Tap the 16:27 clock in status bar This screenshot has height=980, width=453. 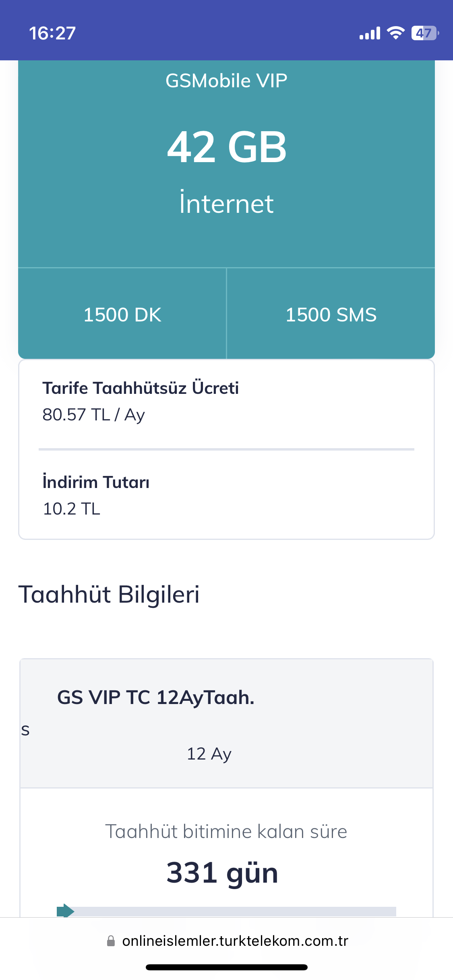[x=52, y=33]
